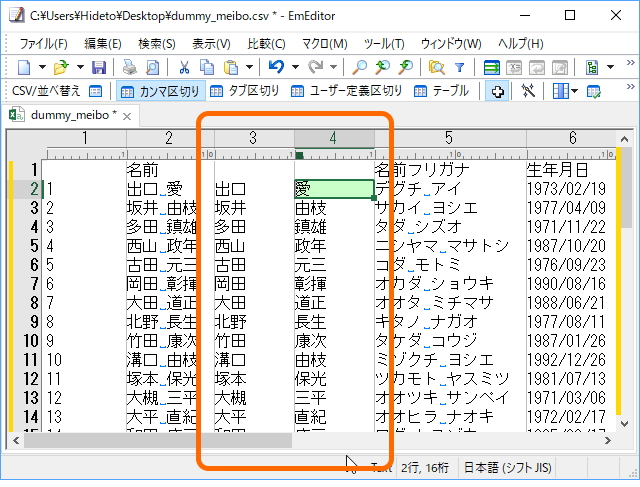Screen dimensions: 640x487
Task: Open the ウィンドウ(W) menu
Action: (451, 44)
